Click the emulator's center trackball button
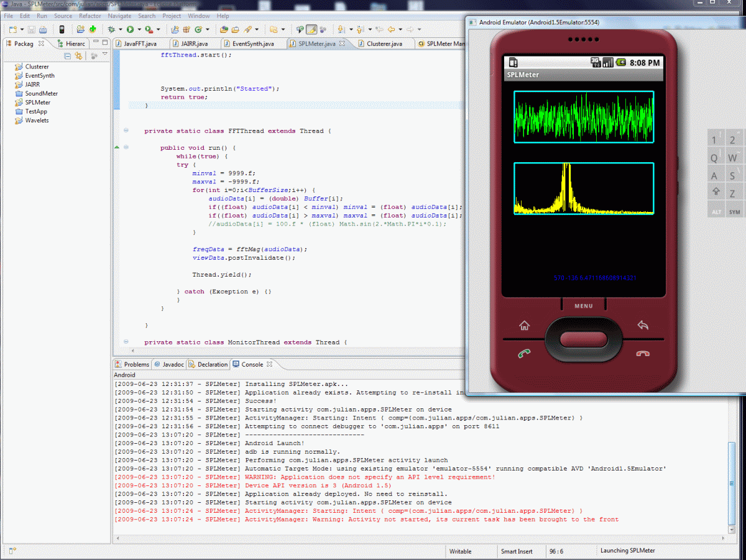The height and width of the screenshot is (560, 746). 583,339
